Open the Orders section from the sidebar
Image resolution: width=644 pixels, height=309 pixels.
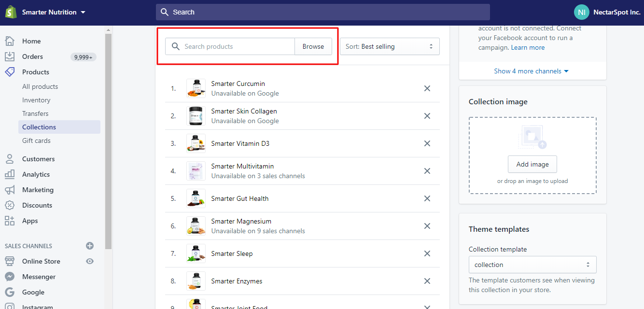pyautogui.click(x=32, y=56)
